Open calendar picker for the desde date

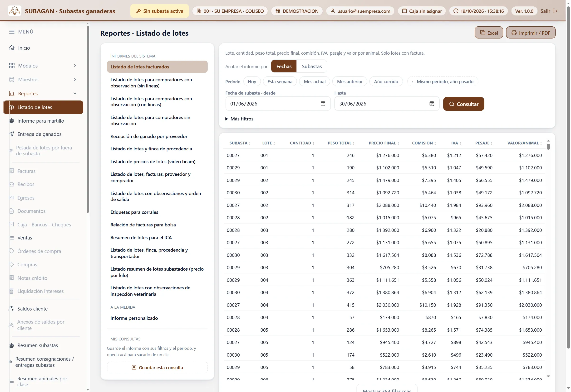coord(323,104)
